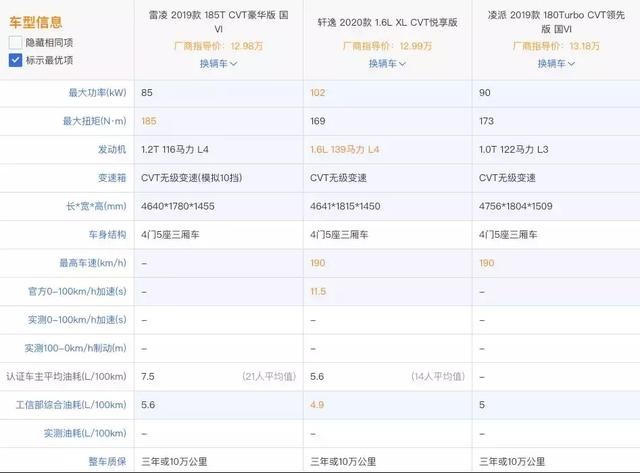640x473 pixels.
Task: Click the 实测100-0km/h制动(m) row label
Action: click(x=76, y=348)
